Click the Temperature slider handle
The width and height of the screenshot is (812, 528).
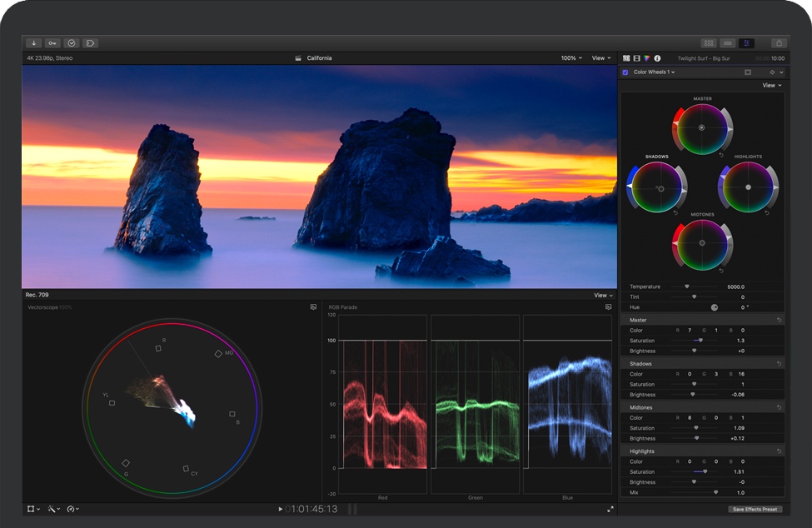[x=687, y=286]
